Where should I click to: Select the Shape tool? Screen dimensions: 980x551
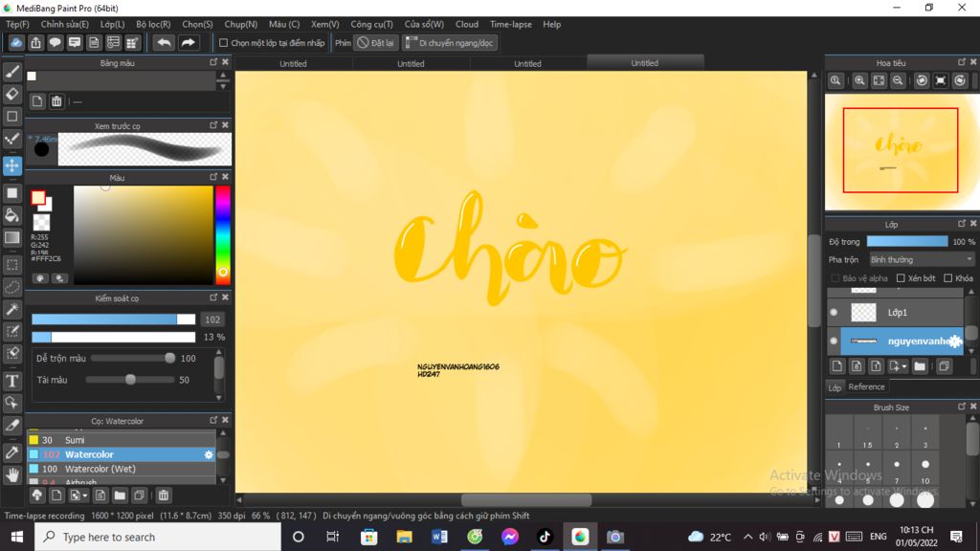11,116
